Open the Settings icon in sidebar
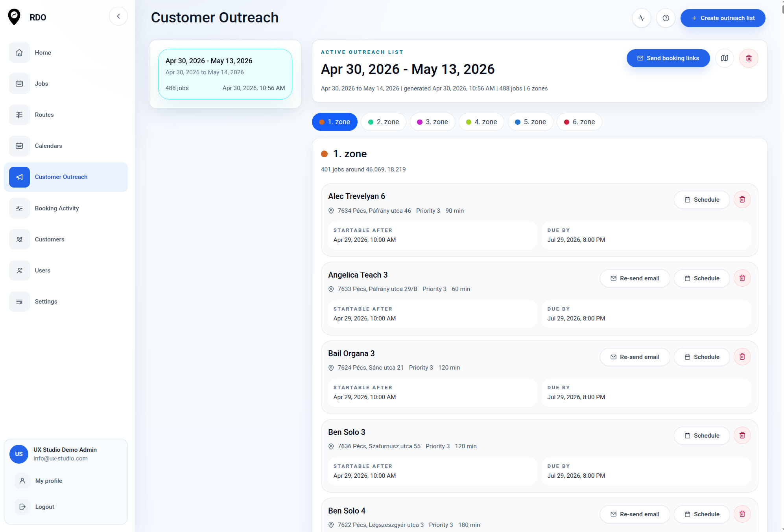 [19, 302]
